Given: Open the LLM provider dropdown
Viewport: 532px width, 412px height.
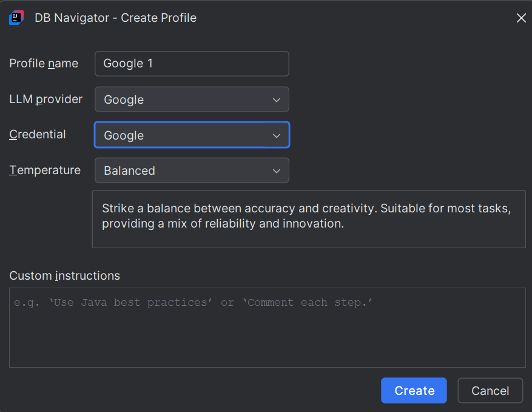Looking at the screenshot, I should click(192, 100).
